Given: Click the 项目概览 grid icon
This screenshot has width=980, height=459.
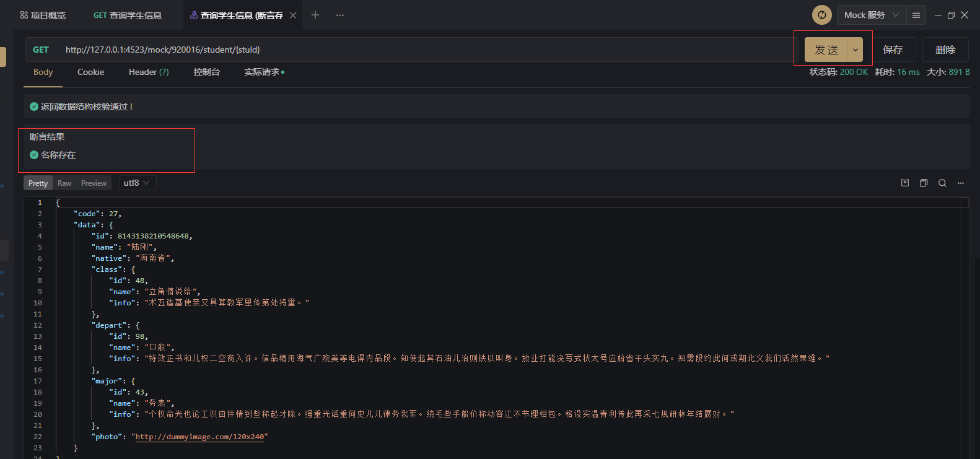Looking at the screenshot, I should (24, 15).
